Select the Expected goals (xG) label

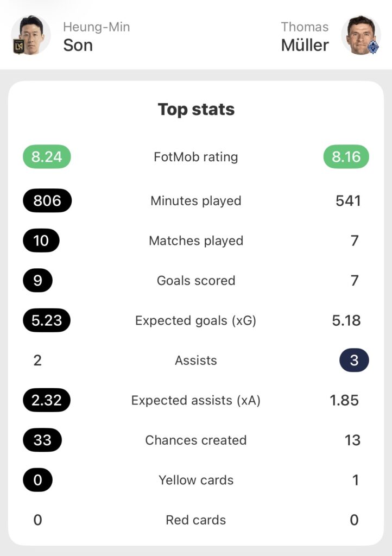[196, 320]
